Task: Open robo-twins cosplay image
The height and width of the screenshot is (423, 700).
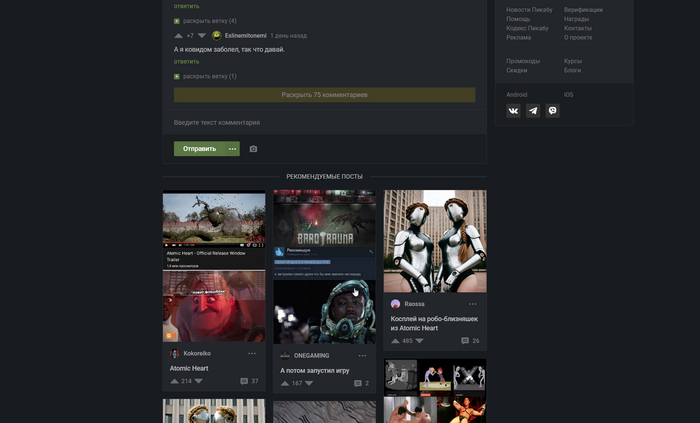Action: click(435, 241)
